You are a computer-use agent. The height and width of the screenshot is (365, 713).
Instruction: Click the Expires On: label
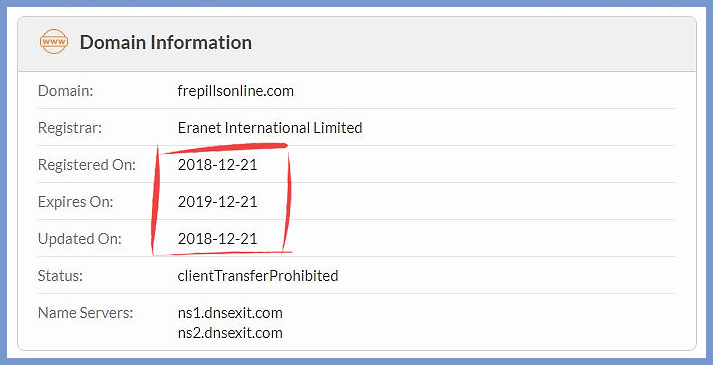[75, 201]
